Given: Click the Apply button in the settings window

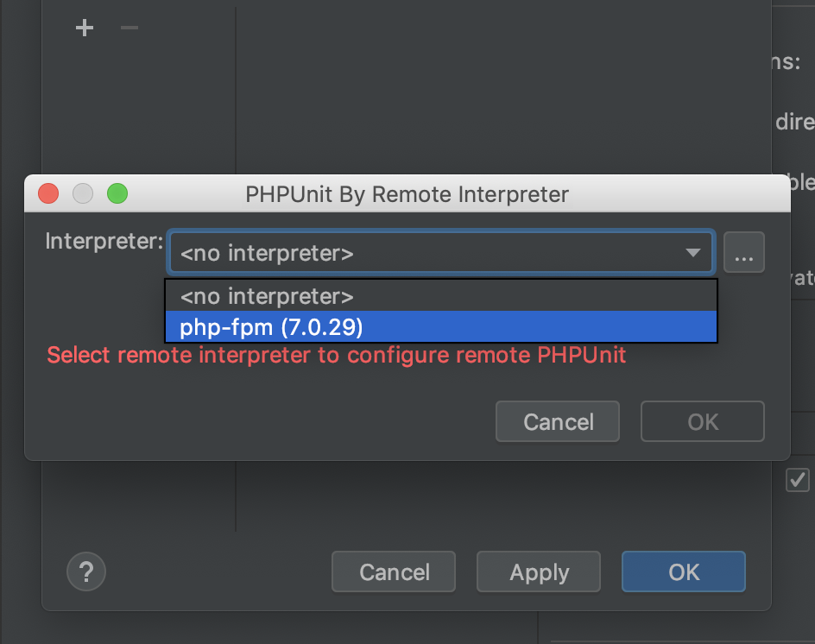Looking at the screenshot, I should click(x=539, y=572).
